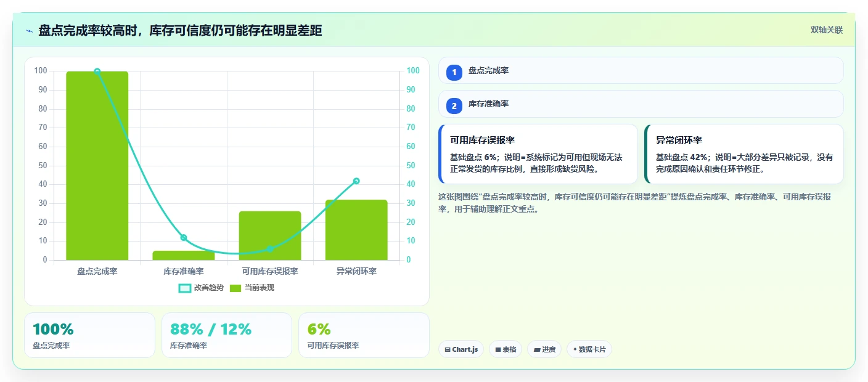Click the 异常闭环率 bar

356,230
